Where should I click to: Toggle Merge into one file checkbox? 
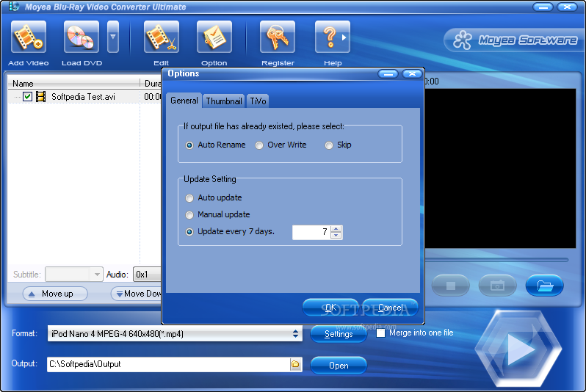(380, 333)
